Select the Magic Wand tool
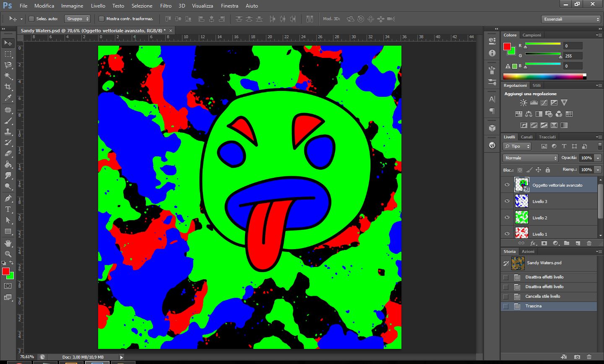Image resolution: width=604 pixels, height=364 pixels. 8,76
